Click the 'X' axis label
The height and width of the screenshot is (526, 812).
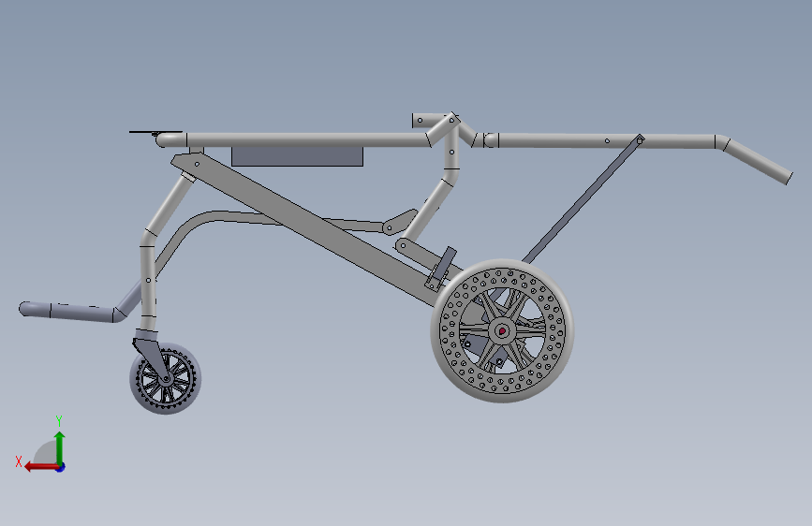(x=19, y=461)
